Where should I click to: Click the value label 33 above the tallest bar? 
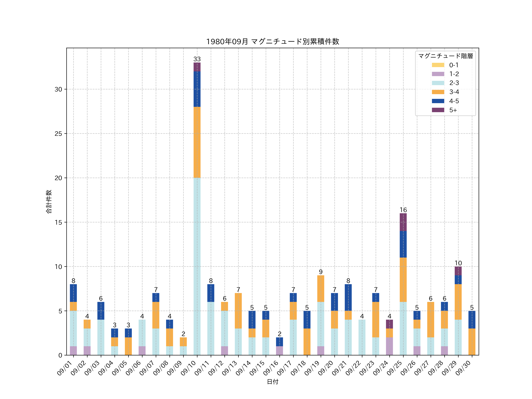[197, 59]
